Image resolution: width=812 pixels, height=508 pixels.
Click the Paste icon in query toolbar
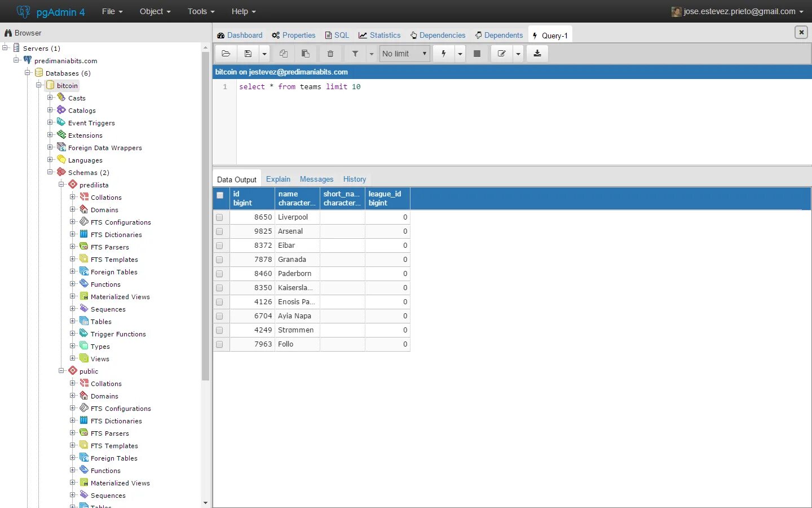[x=306, y=54]
